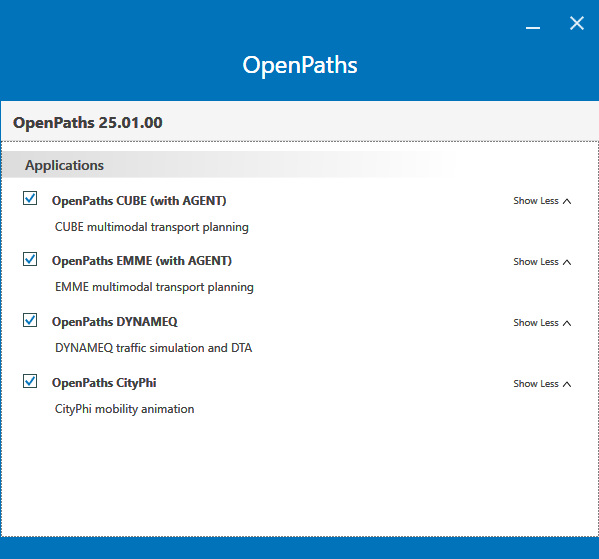Close the OpenPaths installer window

(x=577, y=23)
